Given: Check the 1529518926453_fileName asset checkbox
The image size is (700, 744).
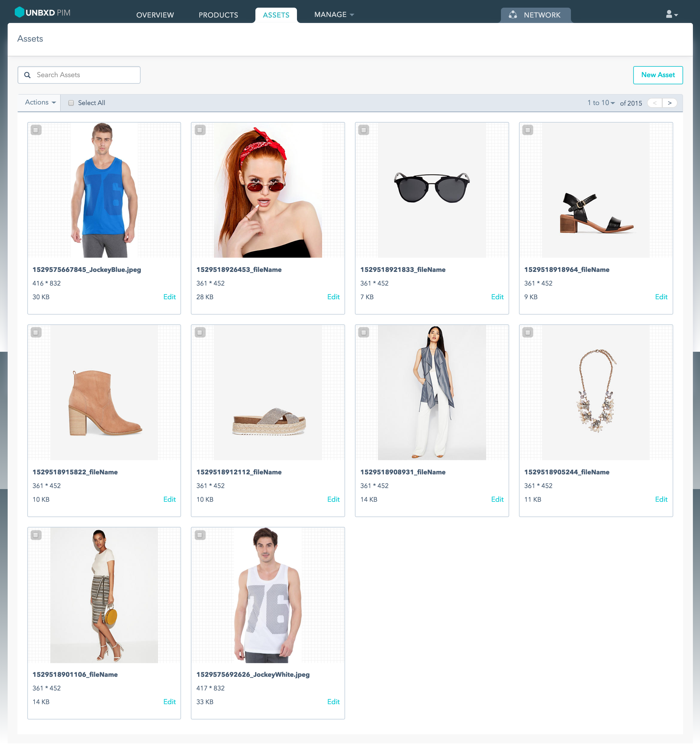Looking at the screenshot, I should click(x=200, y=130).
